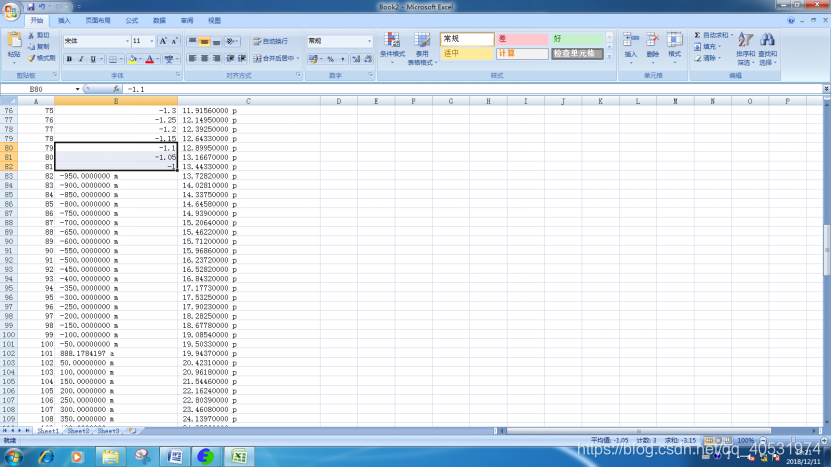Open the font group dialog launcher
This screenshot has height=468, width=831.
tap(178, 75)
